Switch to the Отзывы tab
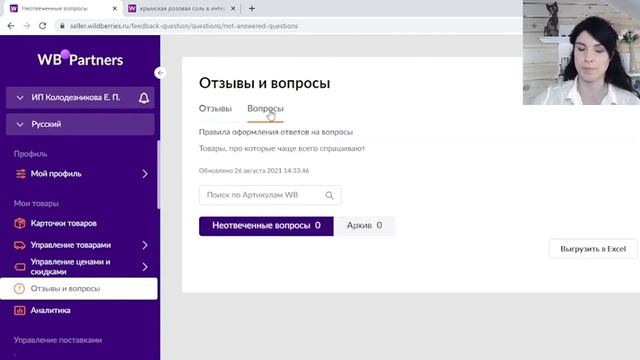 (215, 109)
